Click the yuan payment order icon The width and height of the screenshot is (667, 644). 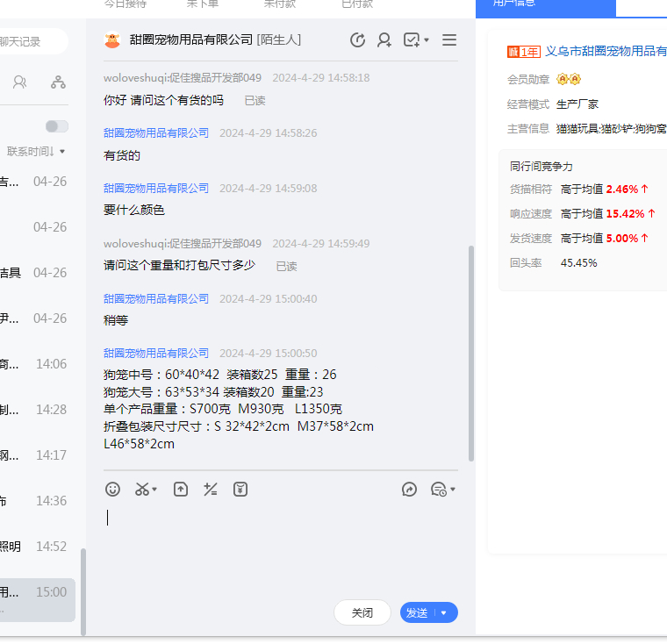(240, 490)
